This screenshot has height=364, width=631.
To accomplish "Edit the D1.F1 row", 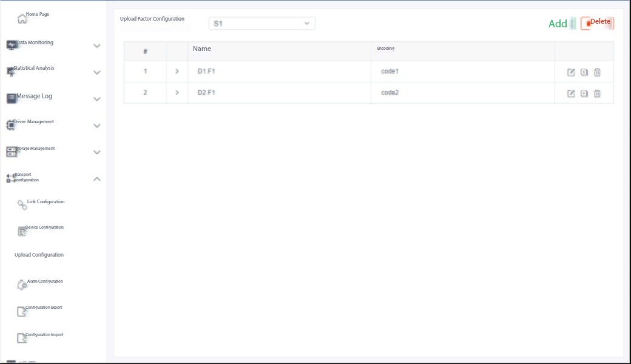I will pyautogui.click(x=571, y=72).
